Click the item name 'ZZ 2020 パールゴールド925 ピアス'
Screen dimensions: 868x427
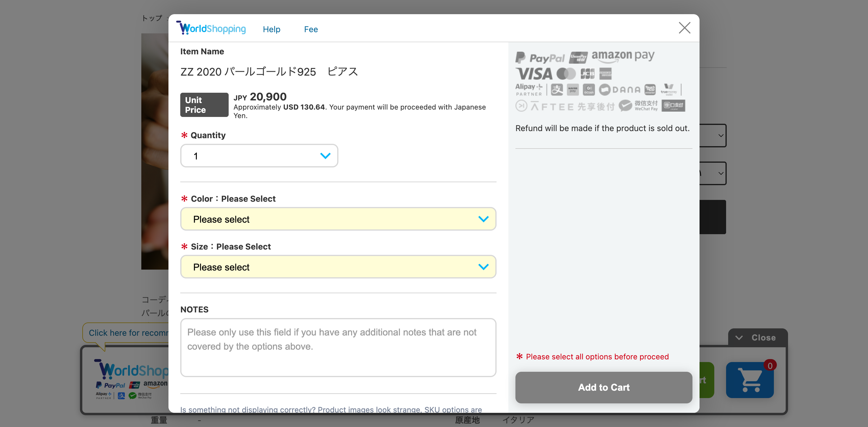pyautogui.click(x=269, y=71)
